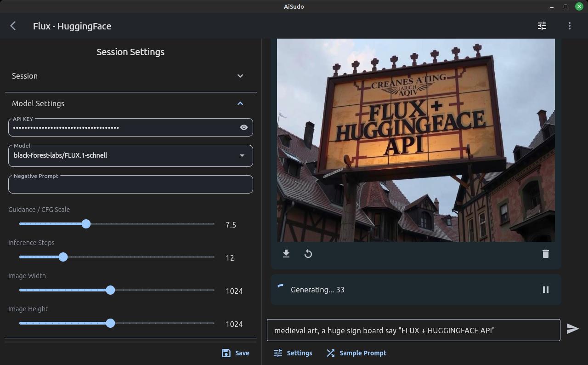This screenshot has width=588, height=365.
Task: Click the Sample Prompt shuffle button
Action: [356, 353]
